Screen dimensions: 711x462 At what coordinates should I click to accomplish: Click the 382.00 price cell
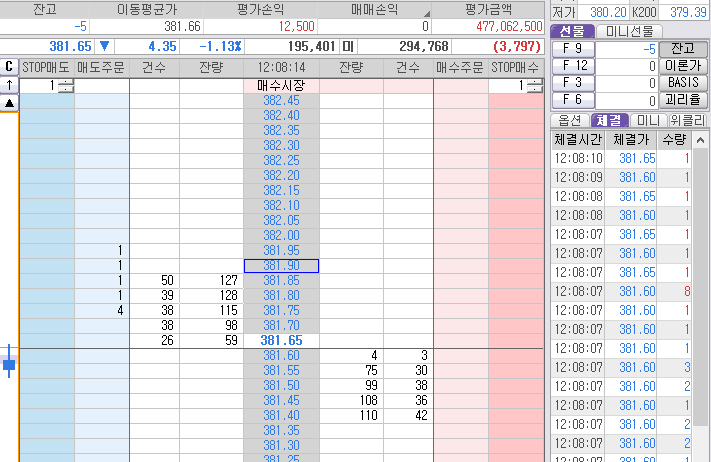click(281, 236)
